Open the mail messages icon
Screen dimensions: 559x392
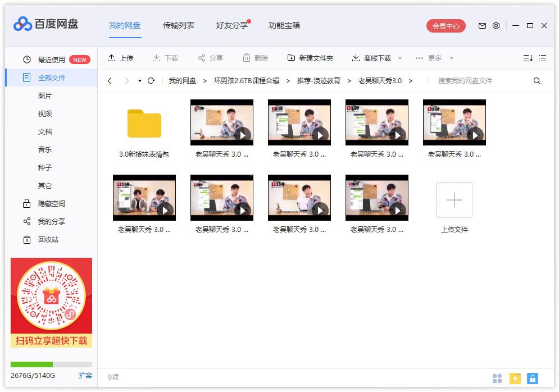click(482, 26)
